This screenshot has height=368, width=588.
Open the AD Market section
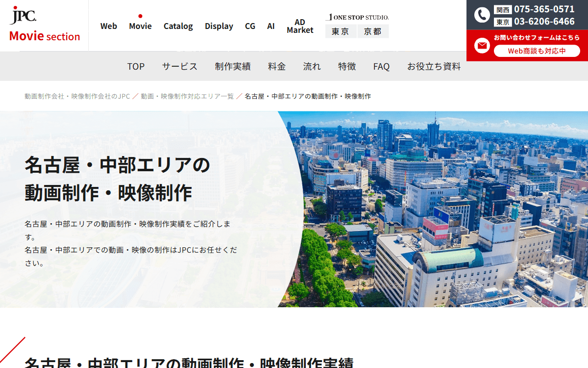coord(300,26)
